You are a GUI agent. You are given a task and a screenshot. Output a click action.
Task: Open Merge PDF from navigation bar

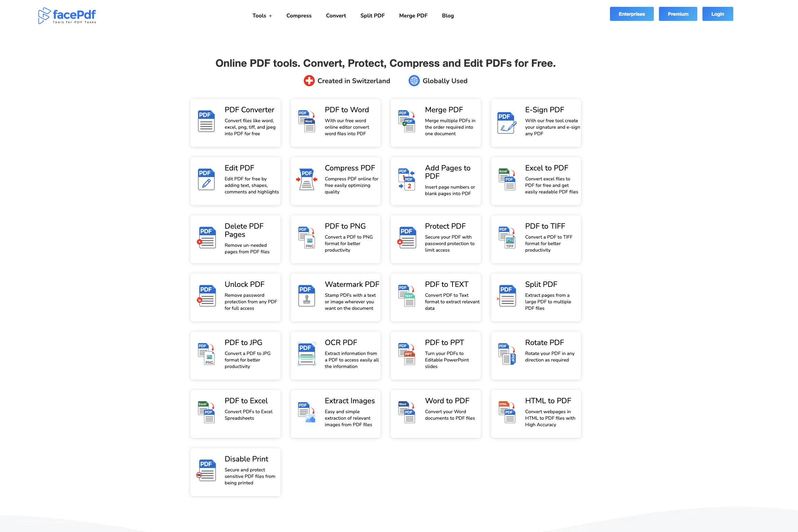pos(413,15)
